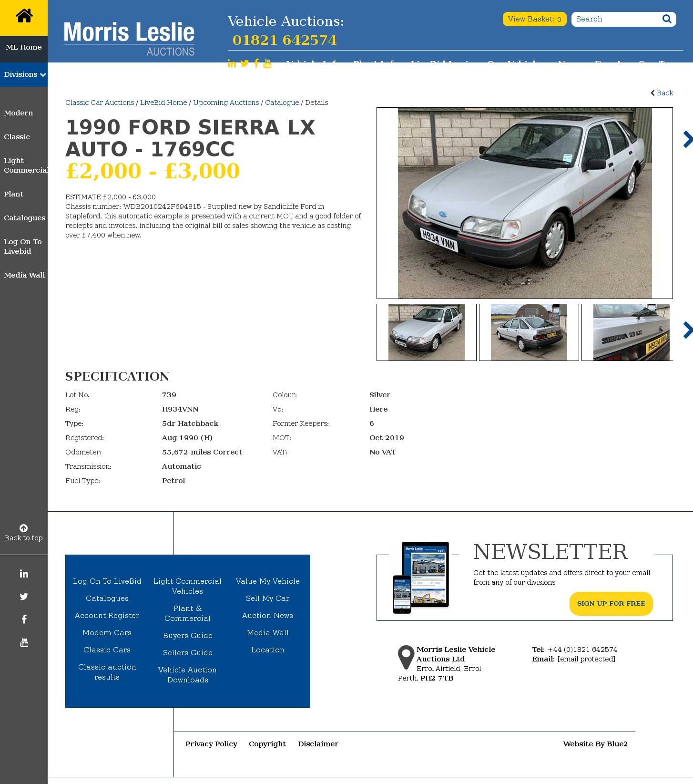Open footer Catalogues link
This screenshot has width=693, height=784.
pos(107,598)
